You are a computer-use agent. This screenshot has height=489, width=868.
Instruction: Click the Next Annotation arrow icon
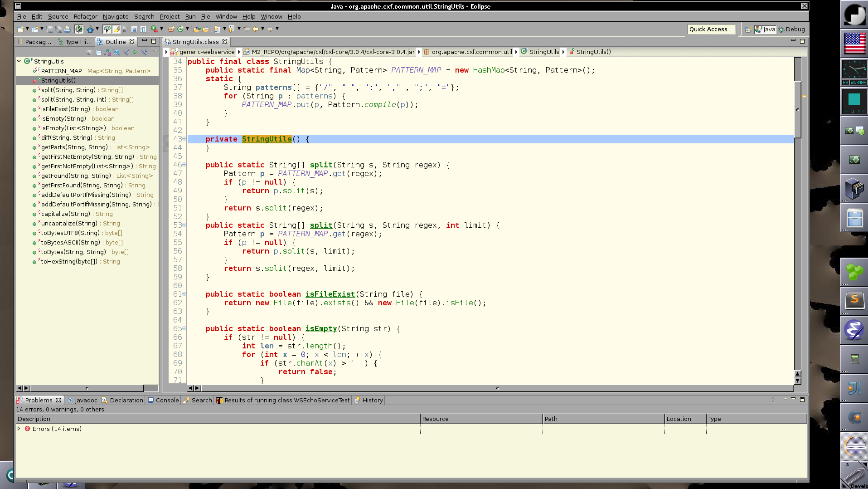pyautogui.click(x=217, y=29)
